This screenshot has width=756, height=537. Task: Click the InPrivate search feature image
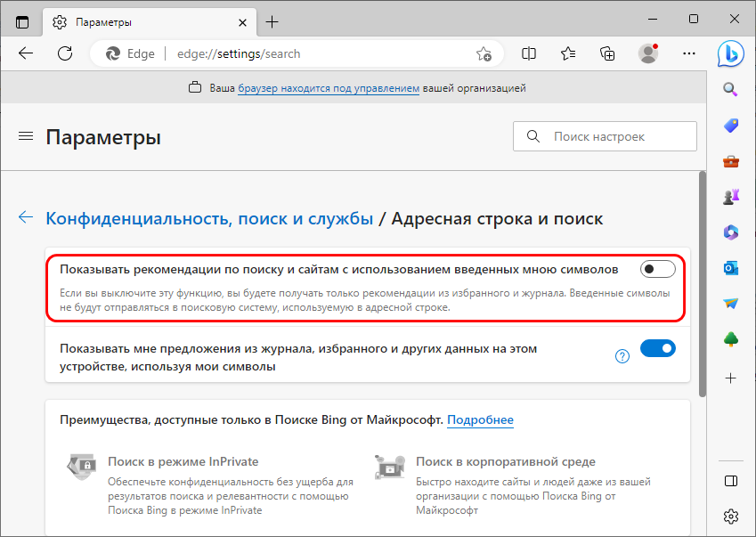click(80, 467)
